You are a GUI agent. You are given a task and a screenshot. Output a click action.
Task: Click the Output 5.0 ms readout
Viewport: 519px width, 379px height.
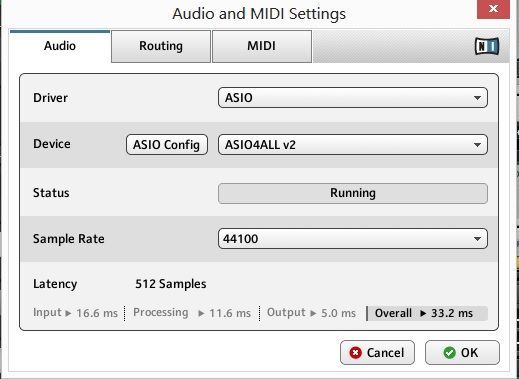[x=311, y=313]
